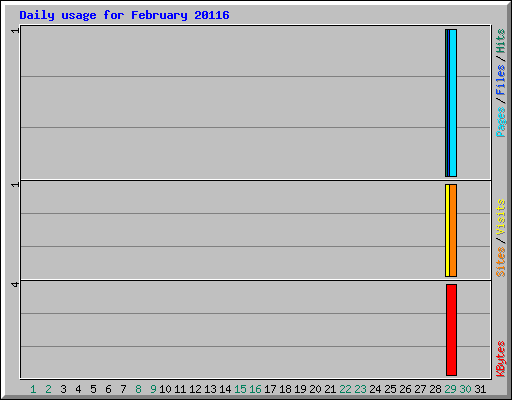Click day label 11 on the x-axis
The image size is (512, 400).
coord(180,389)
